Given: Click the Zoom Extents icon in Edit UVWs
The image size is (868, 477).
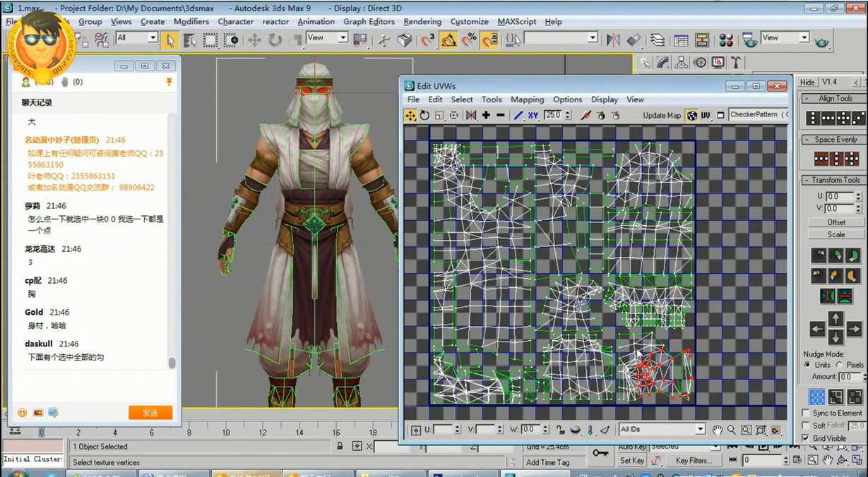Looking at the screenshot, I should (761, 429).
